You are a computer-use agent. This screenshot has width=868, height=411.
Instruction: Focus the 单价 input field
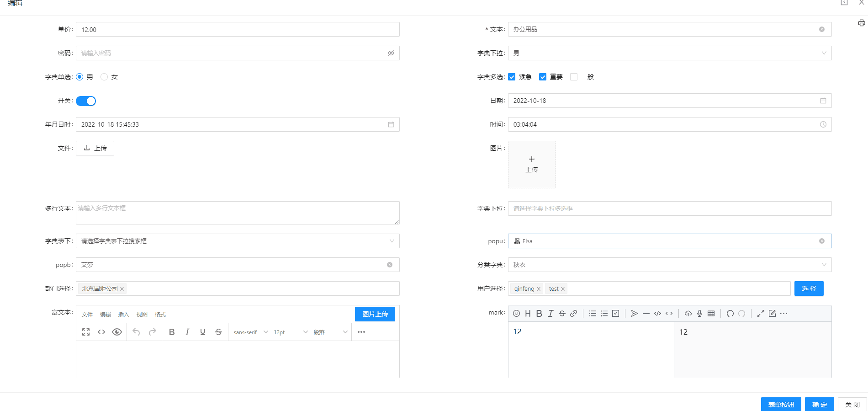tap(238, 29)
